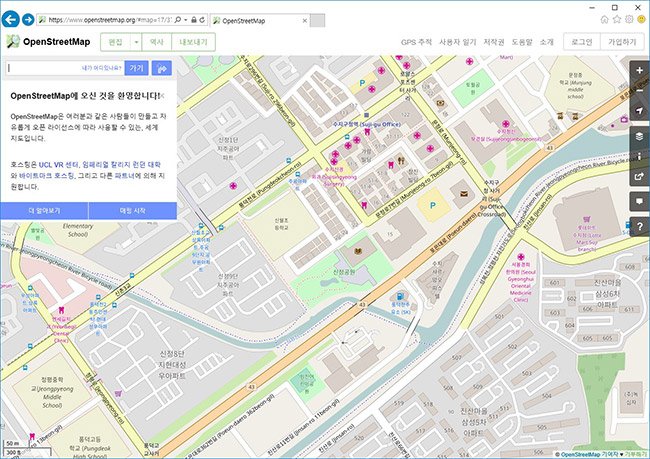Click the yellow smiley feedback icon
650x459 pixels.
(642, 19)
